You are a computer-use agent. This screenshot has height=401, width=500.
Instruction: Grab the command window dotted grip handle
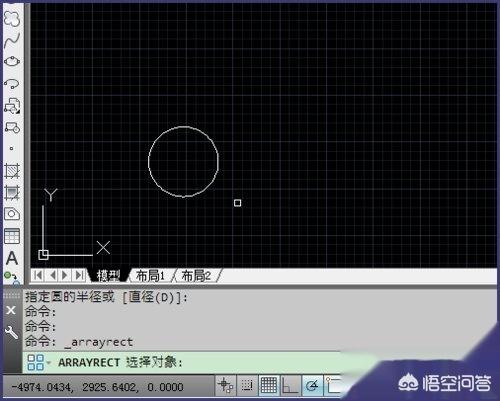(x=11, y=296)
